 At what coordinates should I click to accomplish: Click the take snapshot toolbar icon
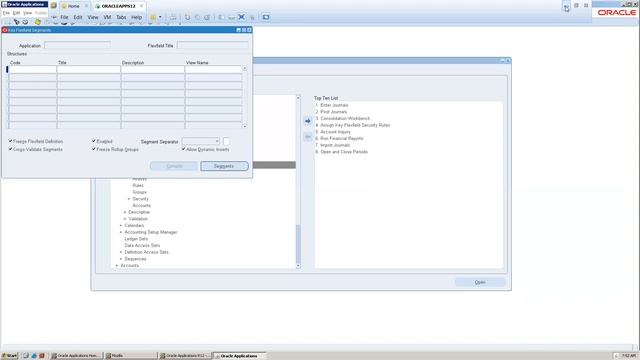187,17
